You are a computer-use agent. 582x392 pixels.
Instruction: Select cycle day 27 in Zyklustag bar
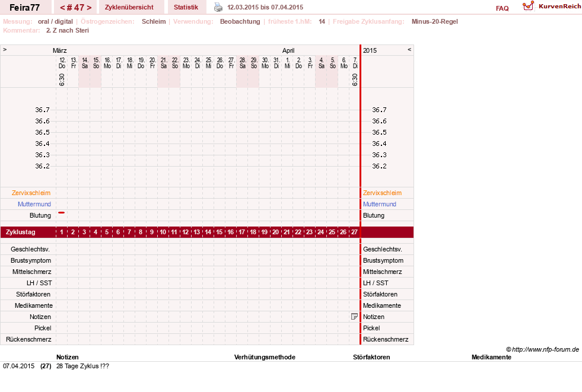coord(354,232)
